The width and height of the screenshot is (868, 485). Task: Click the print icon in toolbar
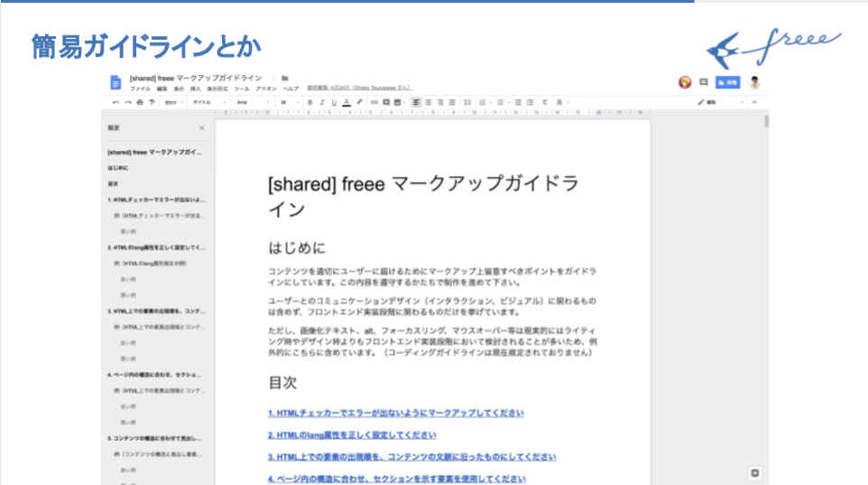[138, 102]
